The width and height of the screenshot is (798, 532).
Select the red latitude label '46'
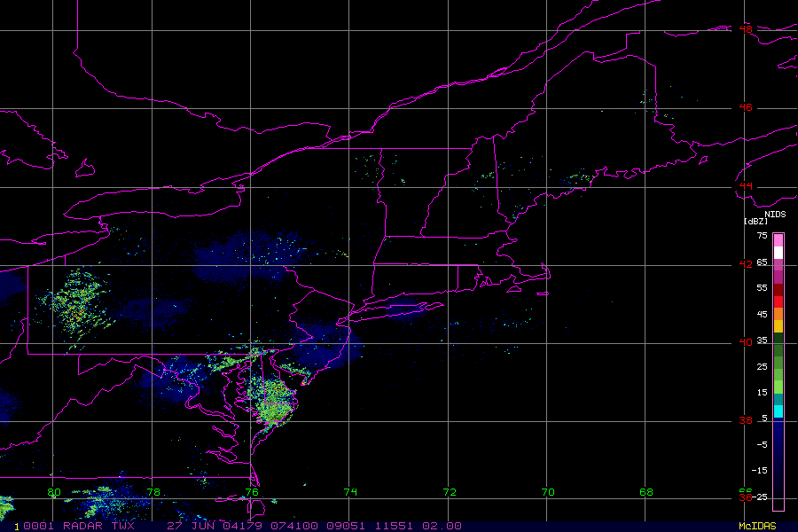click(746, 107)
